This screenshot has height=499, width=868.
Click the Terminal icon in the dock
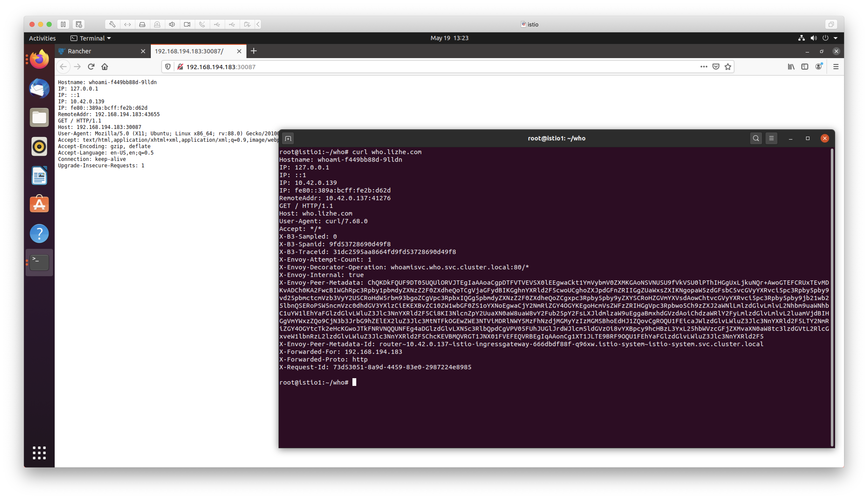39,263
